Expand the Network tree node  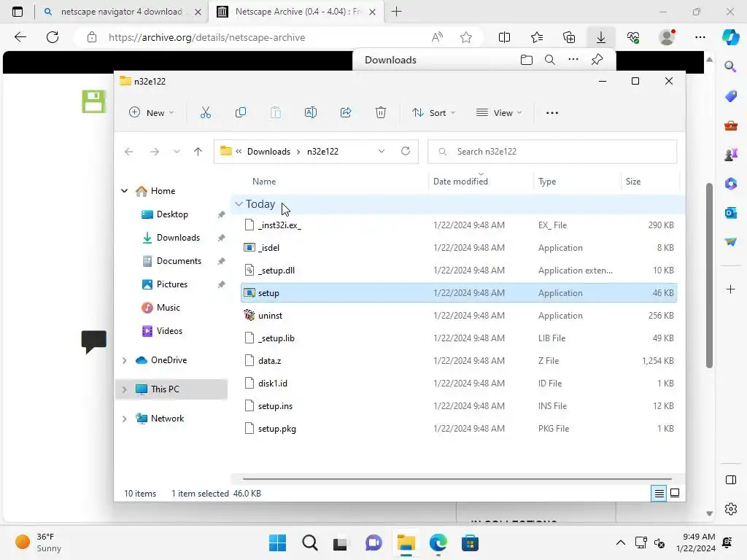pos(124,419)
